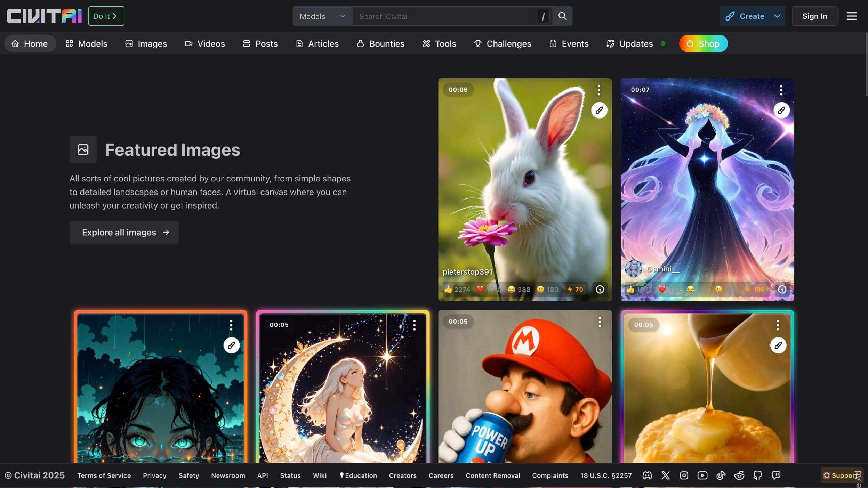Click the Sign In button
The image size is (868, 488).
click(814, 16)
